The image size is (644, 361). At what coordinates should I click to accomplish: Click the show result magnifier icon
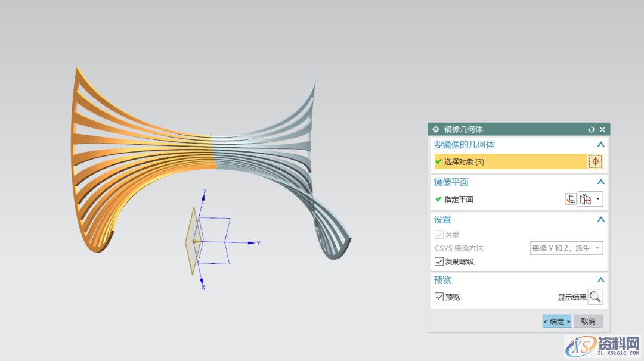pos(595,297)
